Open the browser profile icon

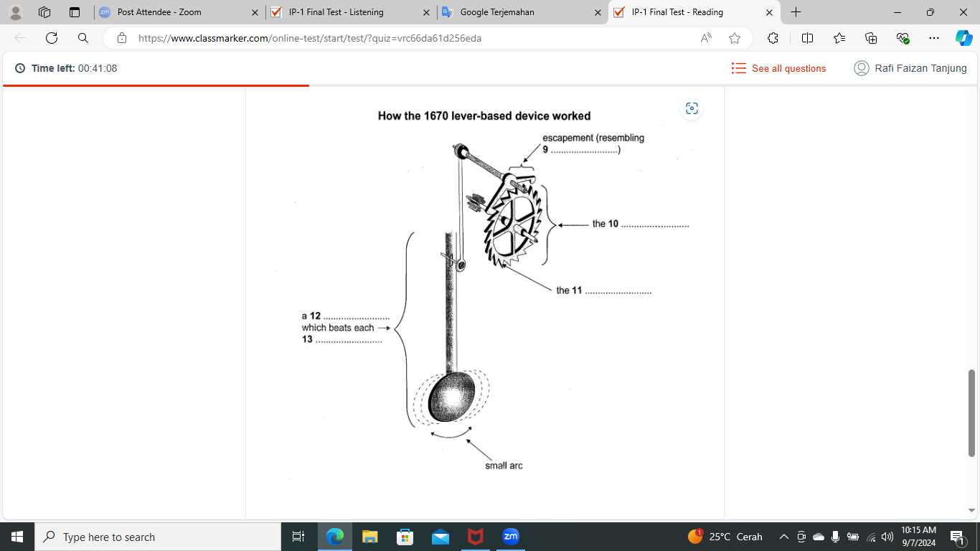(x=16, y=12)
